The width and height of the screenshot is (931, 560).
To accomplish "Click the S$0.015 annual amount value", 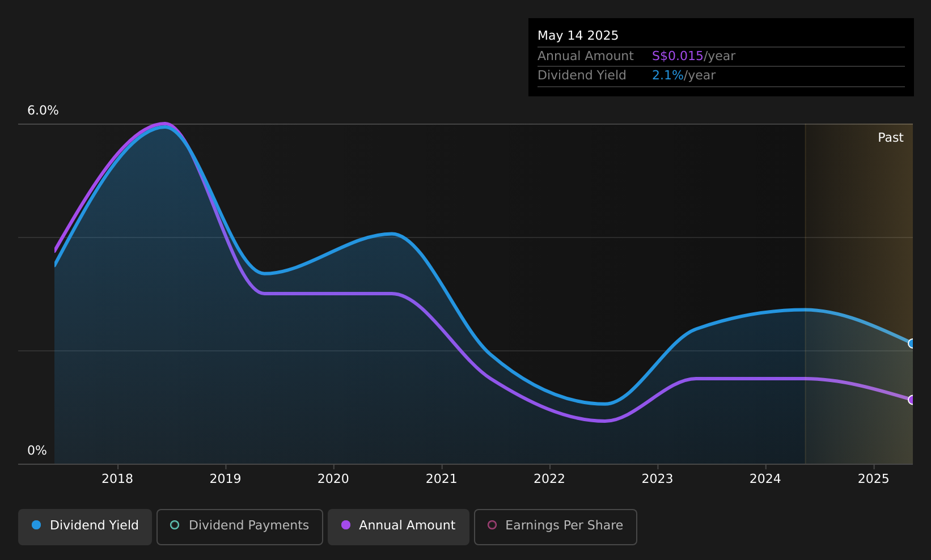I will 678,56.
